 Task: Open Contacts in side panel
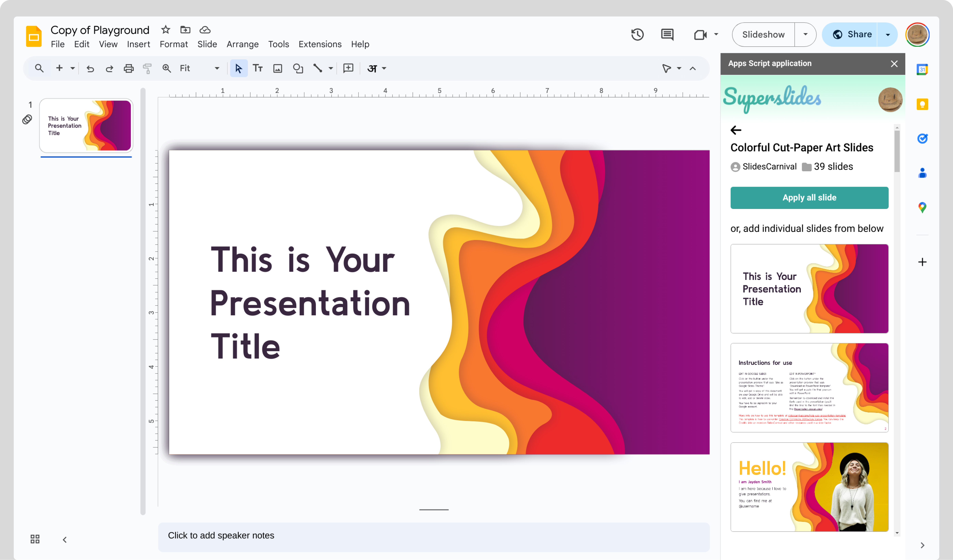(922, 173)
